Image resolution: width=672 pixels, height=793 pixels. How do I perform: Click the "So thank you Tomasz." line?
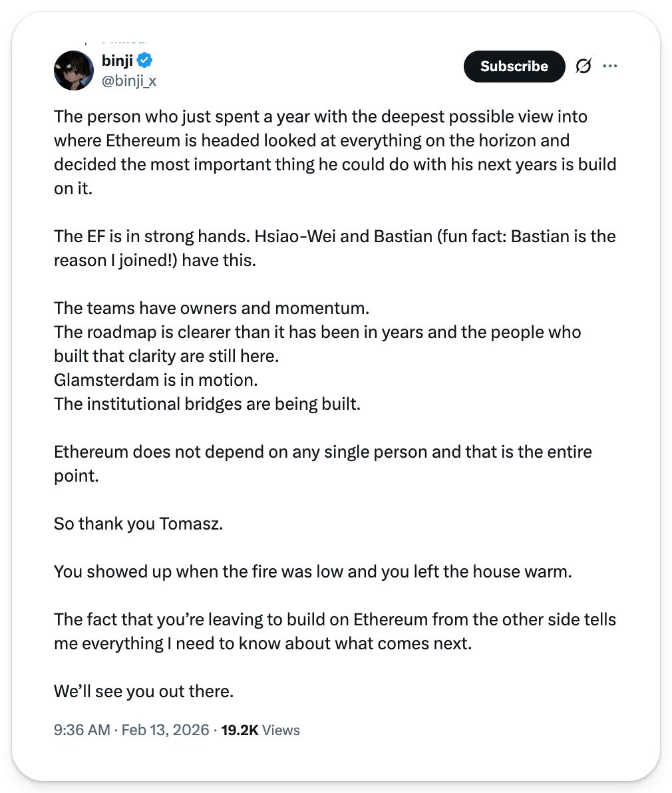(138, 524)
